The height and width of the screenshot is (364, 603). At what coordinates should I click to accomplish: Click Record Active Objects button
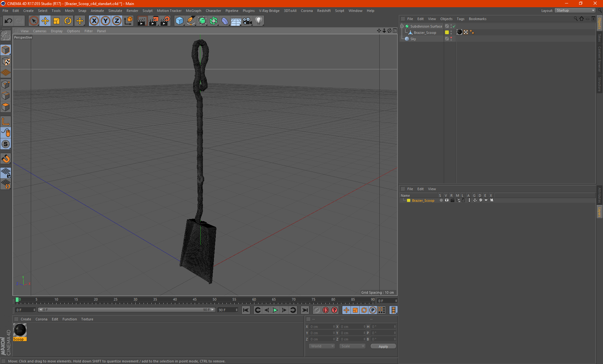tap(317, 310)
